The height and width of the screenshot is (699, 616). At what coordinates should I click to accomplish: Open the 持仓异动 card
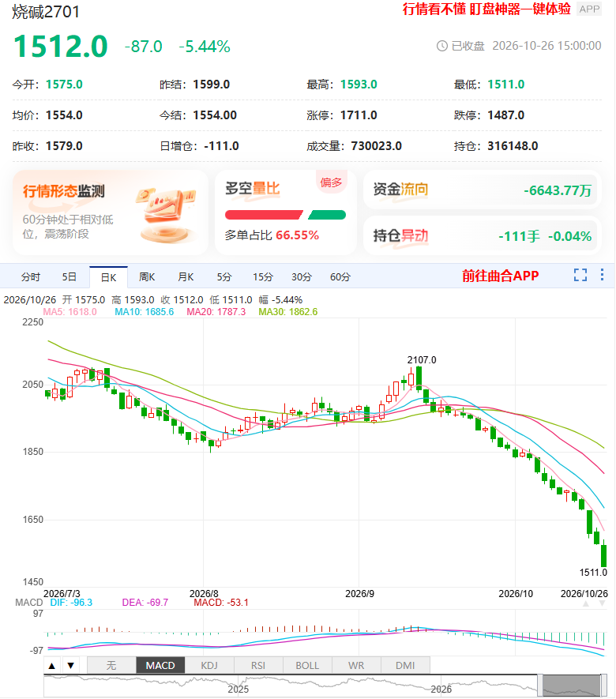[483, 236]
